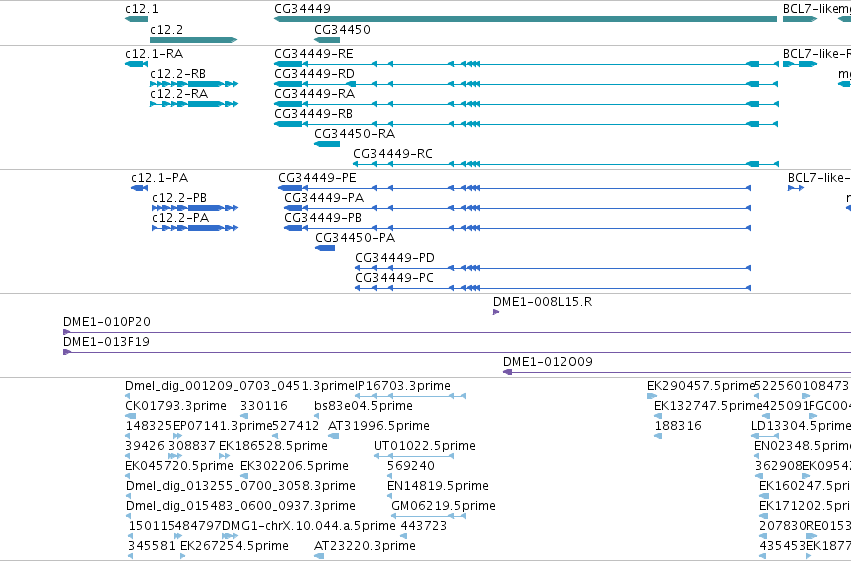The width and height of the screenshot is (851, 561).
Task: Click protein CG34449-PB
Action: [x=518, y=228]
